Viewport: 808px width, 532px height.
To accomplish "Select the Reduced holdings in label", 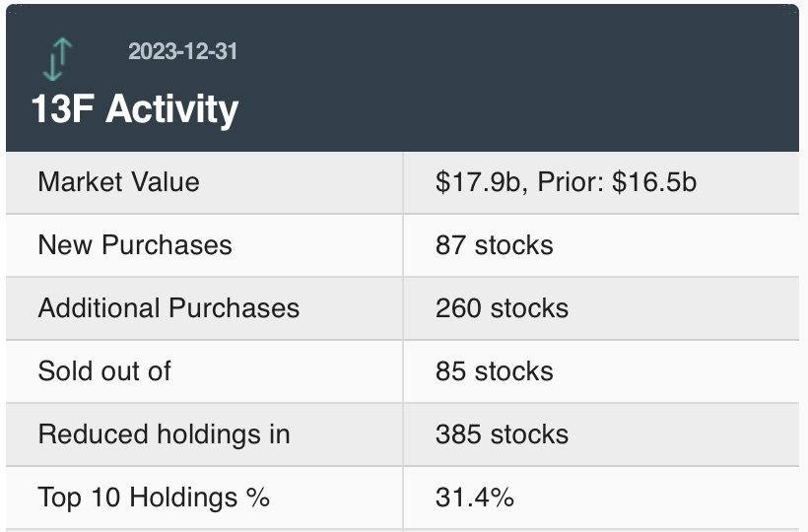I will coord(164,434).
